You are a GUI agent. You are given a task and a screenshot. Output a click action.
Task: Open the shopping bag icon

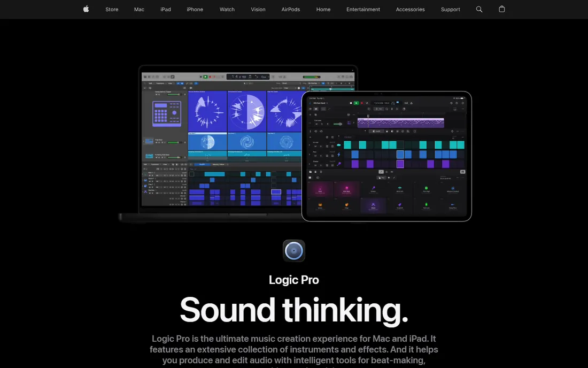(502, 10)
